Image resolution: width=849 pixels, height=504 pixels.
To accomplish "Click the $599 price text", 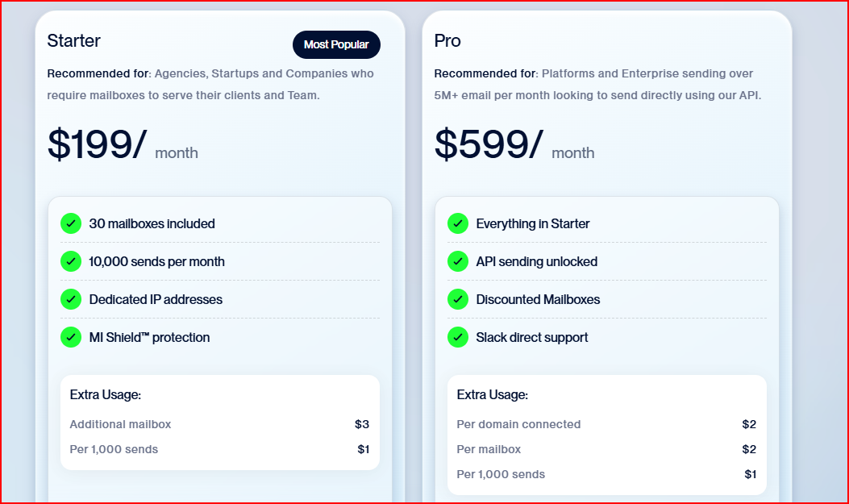I will coord(481,143).
